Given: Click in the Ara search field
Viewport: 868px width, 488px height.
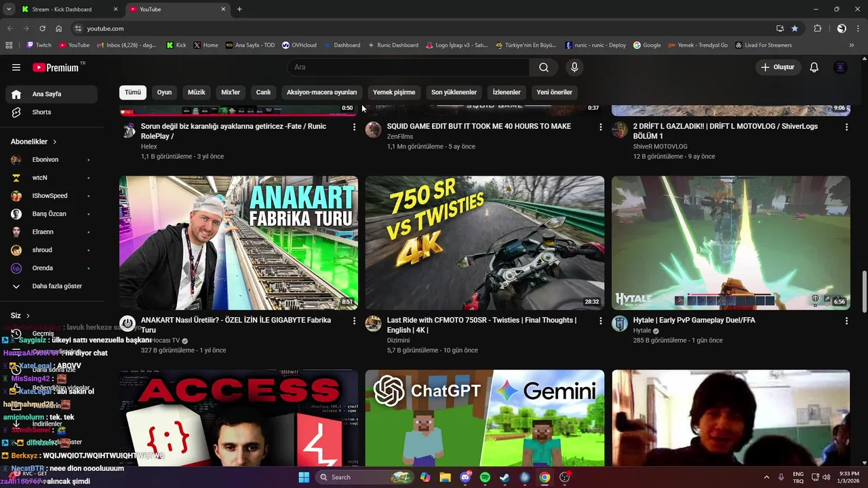Looking at the screenshot, I should coord(409,67).
